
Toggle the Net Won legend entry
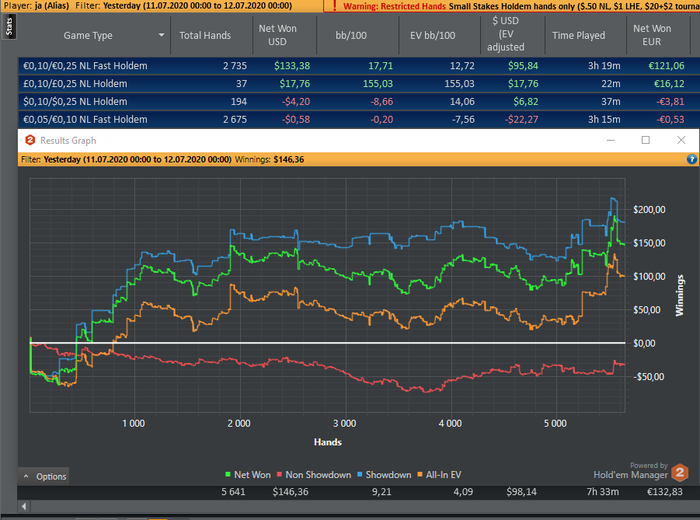pyautogui.click(x=248, y=475)
